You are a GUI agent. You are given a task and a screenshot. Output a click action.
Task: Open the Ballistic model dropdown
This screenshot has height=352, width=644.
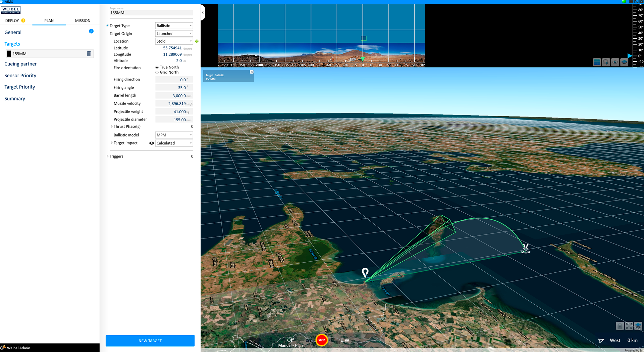tap(174, 135)
